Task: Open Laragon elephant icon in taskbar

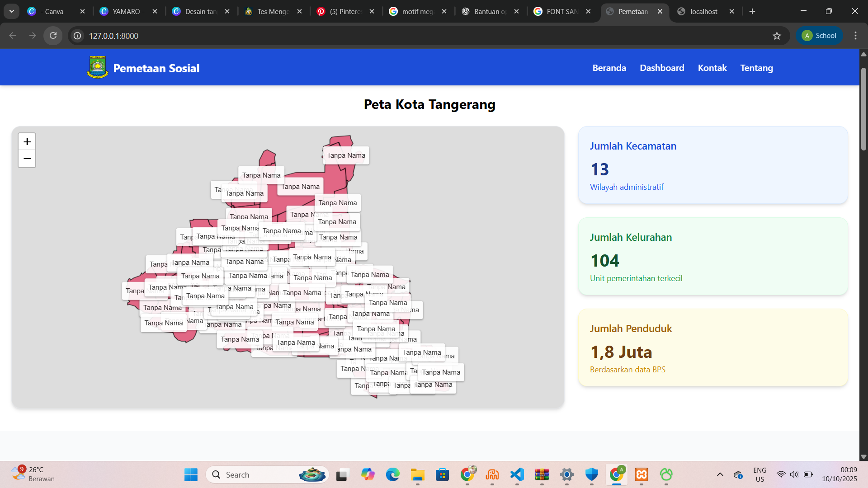Action: [x=492, y=474]
